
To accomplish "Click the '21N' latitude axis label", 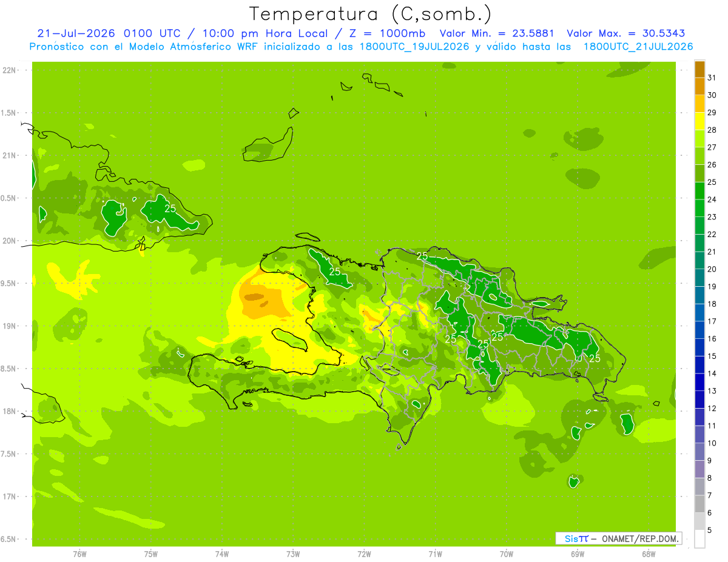I will click(10, 156).
